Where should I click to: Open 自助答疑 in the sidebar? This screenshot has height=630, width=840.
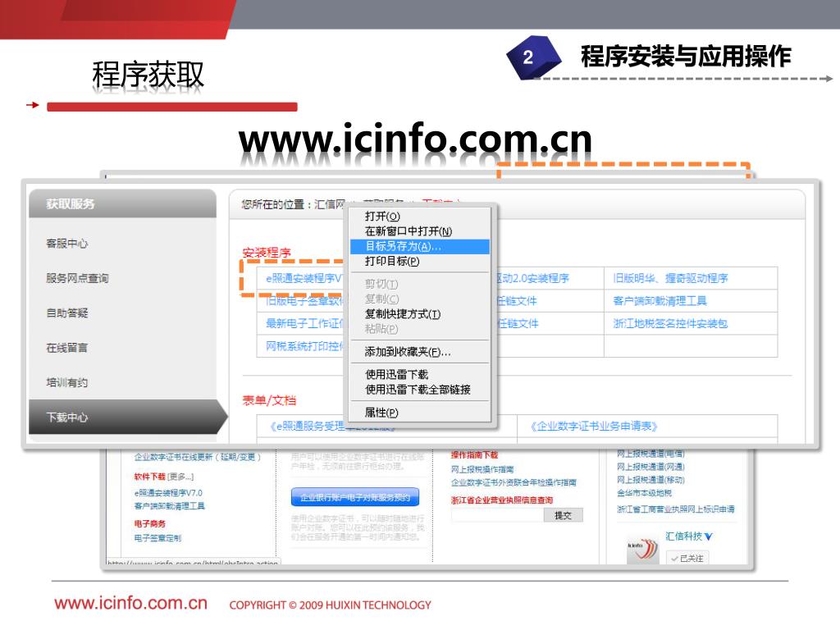(x=67, y=313)
